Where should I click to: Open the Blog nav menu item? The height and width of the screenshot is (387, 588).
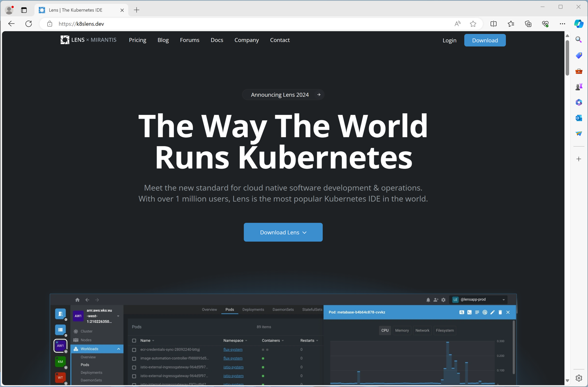163,40
